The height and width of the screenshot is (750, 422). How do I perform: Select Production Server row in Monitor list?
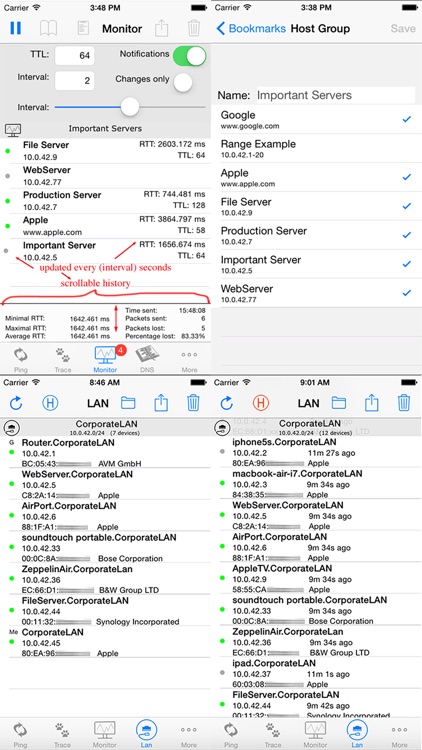click(x=105, y=201)
